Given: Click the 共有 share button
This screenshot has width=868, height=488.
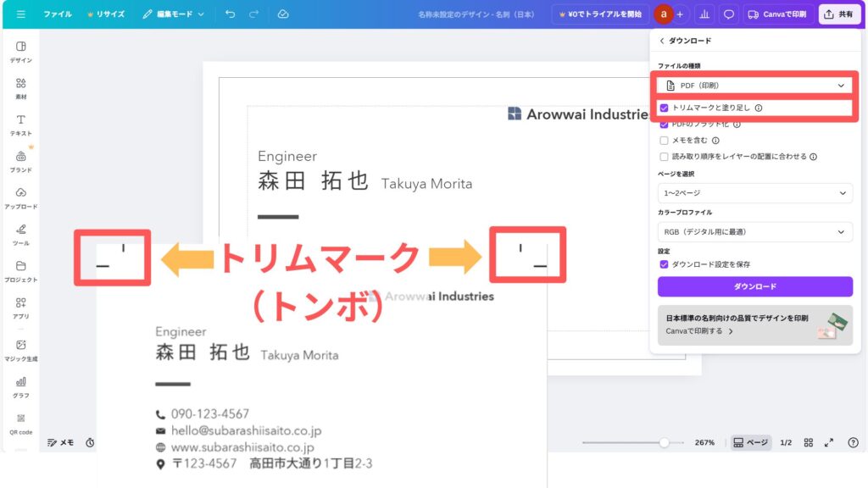Looking at the screenshot, I should 839,14.
